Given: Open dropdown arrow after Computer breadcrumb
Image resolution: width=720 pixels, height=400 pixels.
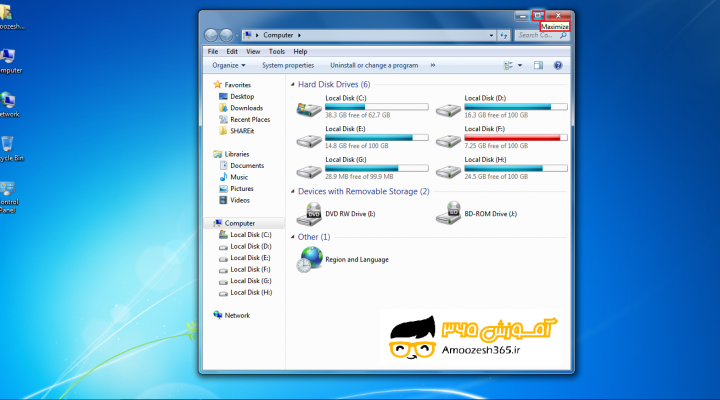Looking at the screenshot, I should [x=299, y=35].
